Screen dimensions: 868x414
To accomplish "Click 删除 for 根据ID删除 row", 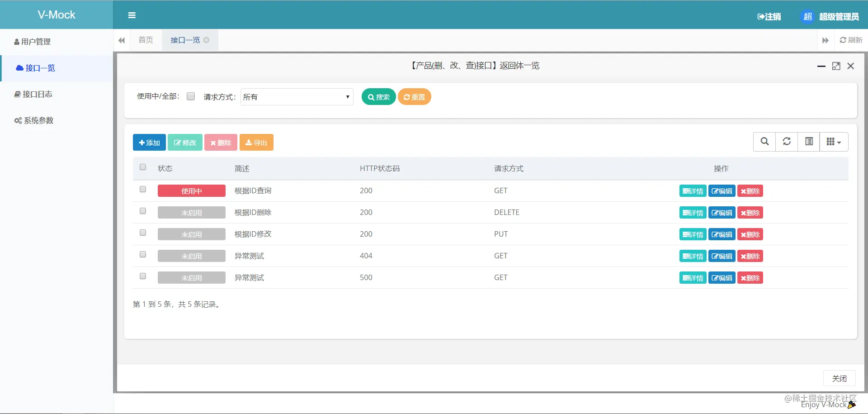I will click(750, 213).
